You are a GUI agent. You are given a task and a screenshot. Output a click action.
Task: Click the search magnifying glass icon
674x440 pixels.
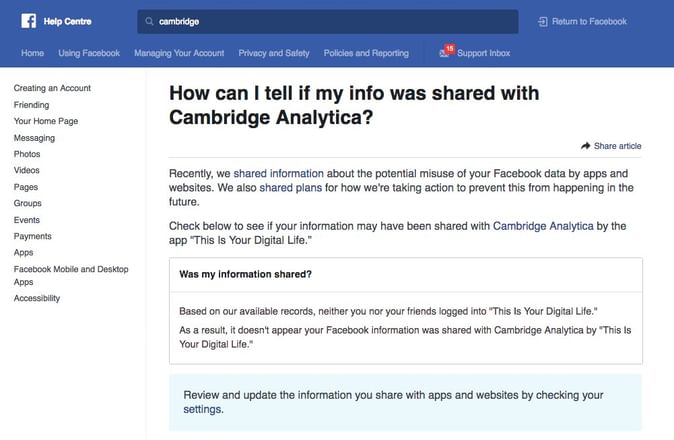[x=150, y=21]
